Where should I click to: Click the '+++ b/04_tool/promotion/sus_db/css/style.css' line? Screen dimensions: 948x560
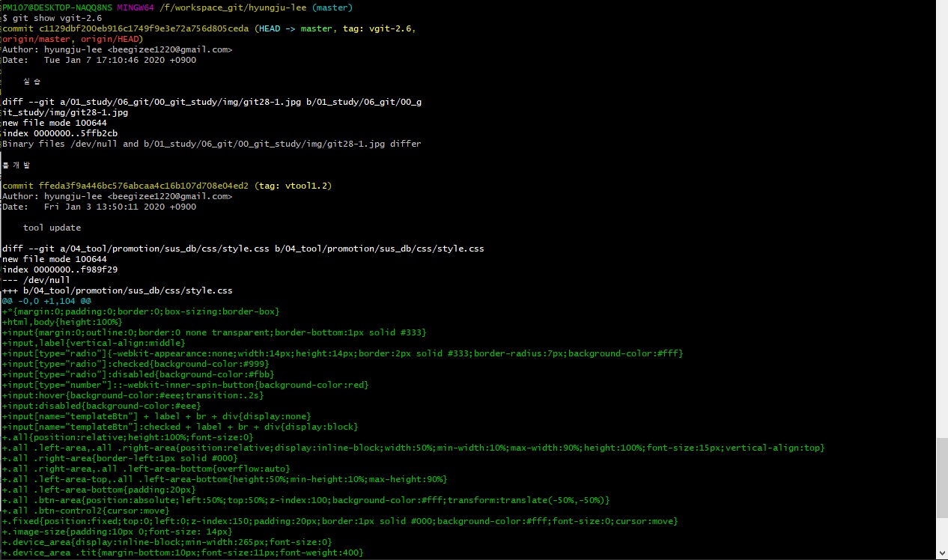click(118, 290)
